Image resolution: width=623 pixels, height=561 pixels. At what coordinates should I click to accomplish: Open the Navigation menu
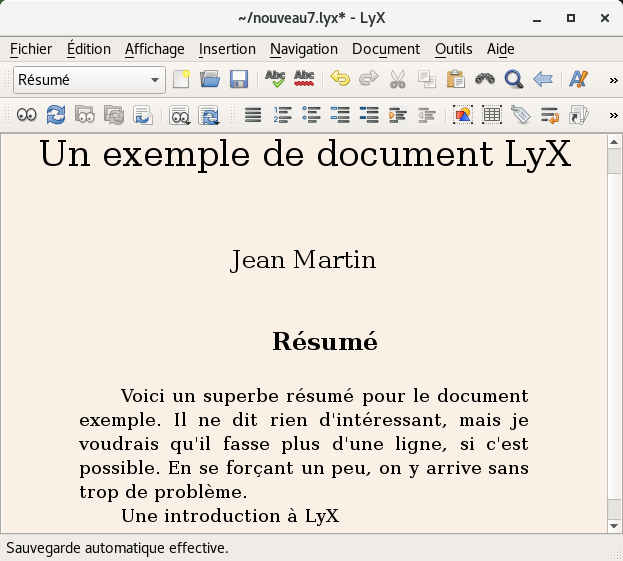pyautogui.click(x=304, y=49)
